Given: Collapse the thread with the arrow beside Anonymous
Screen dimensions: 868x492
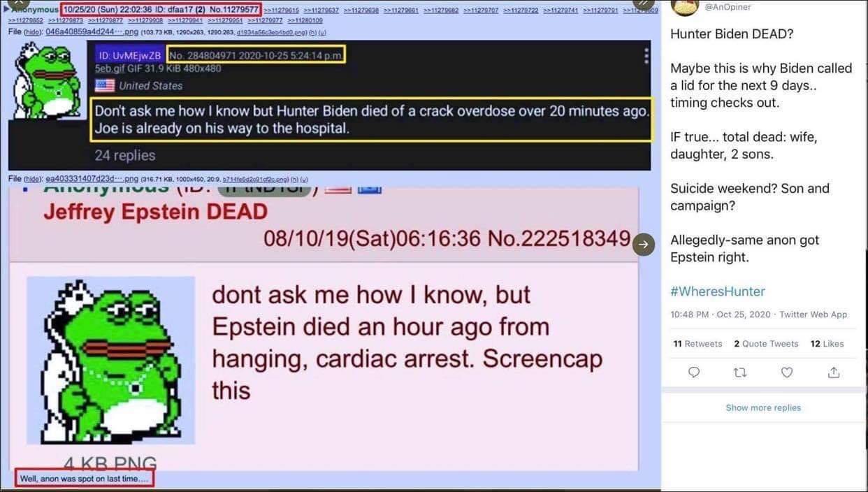Looking at the screenshot, I should tap(6, 9).
